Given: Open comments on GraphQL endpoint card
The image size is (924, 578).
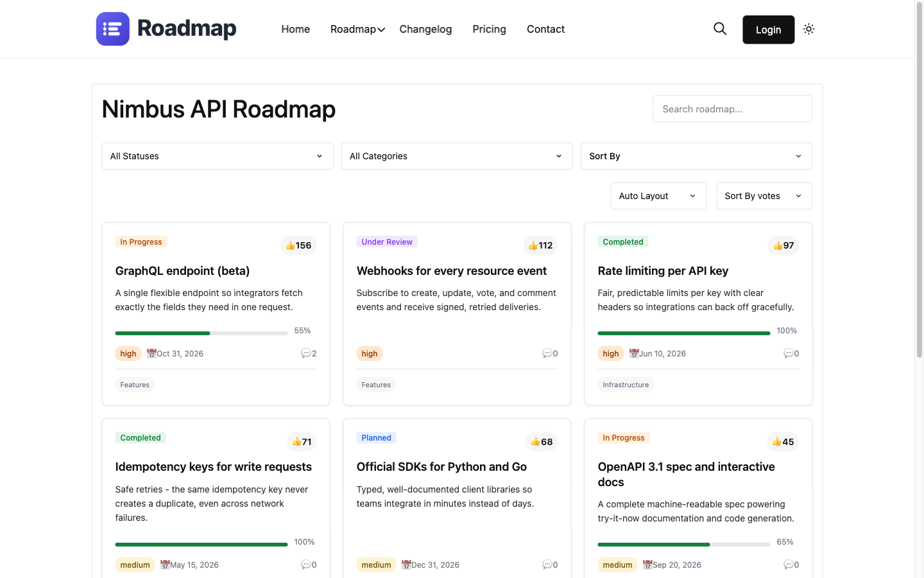Looking at the screenshot, I should (x=309, y=353).
